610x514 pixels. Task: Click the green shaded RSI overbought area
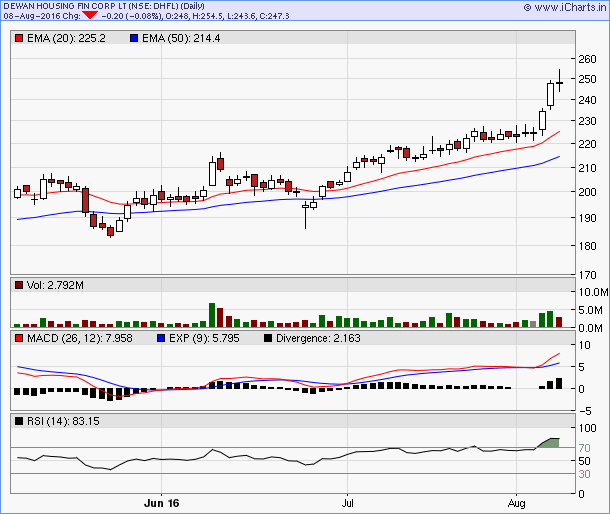point(550,443)
